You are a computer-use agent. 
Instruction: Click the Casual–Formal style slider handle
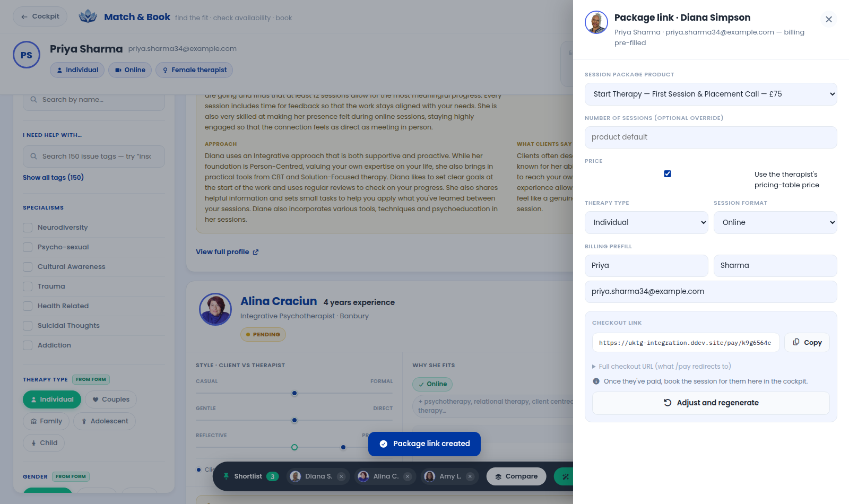pyautogui.click(x=294, y=394)
